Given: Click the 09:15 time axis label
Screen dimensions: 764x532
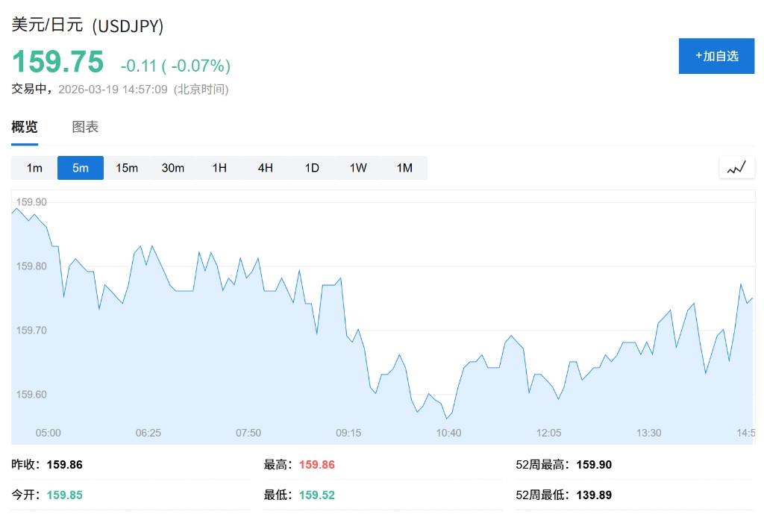Looking at the screenshot, I should pyautogui.click(x=348, y=433).
